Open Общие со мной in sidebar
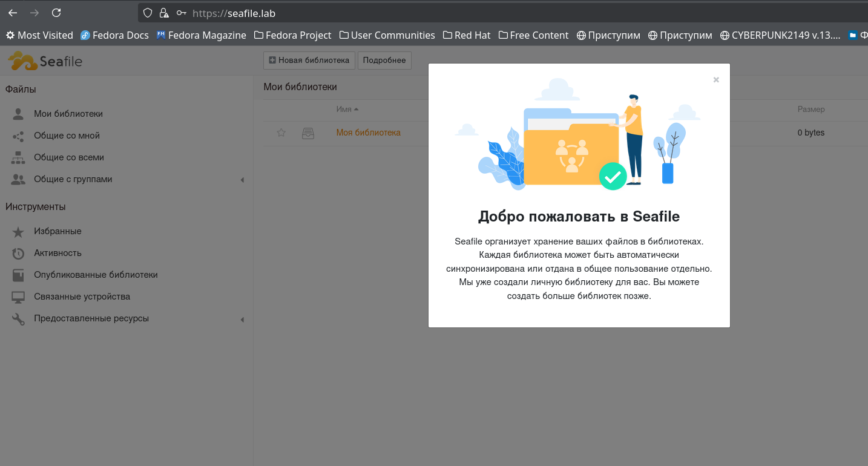The image size is (868, 466). (67, 136)
